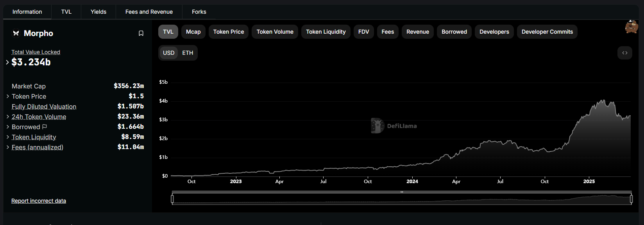Open the Information tab
Image resolution: width=644 pixels, height=225 pixels.
pos(27,12)
